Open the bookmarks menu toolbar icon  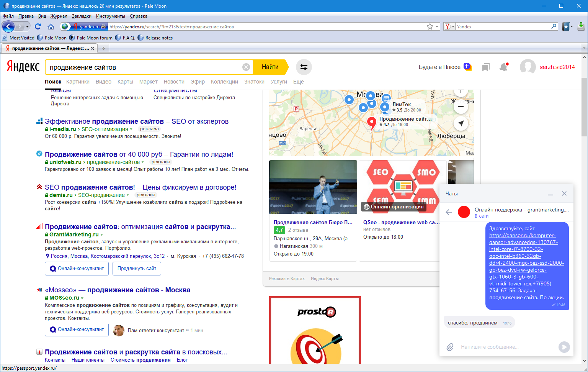[566, 26]
